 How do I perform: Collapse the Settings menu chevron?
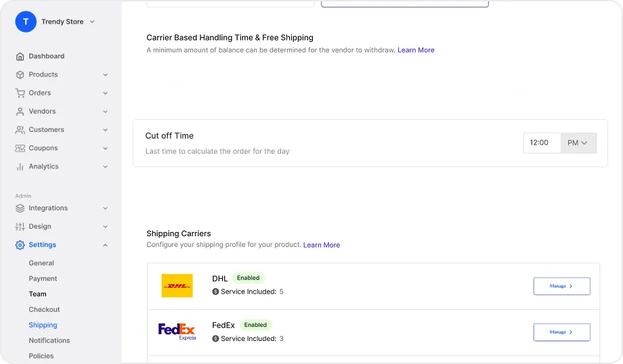[x=105, y=246]
